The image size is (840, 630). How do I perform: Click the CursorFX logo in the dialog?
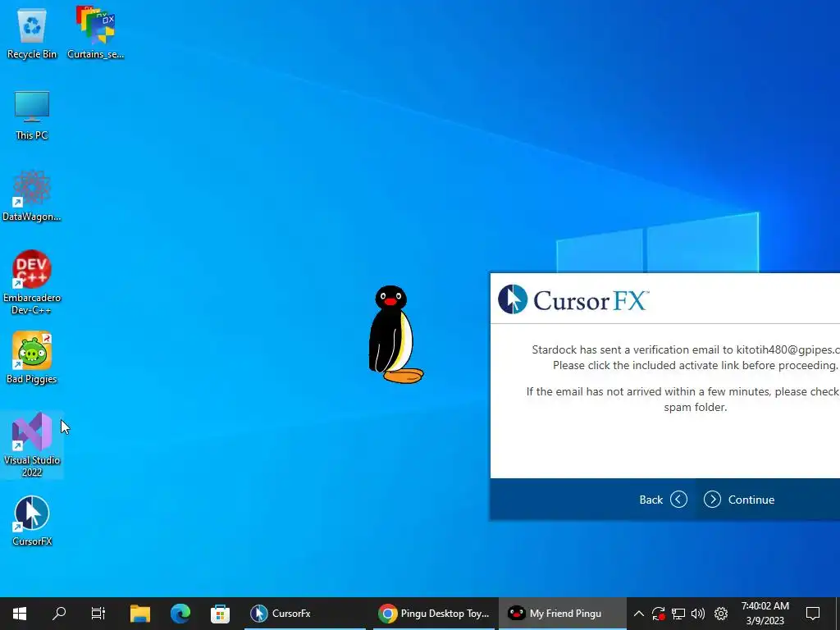(x=573, y=299)
